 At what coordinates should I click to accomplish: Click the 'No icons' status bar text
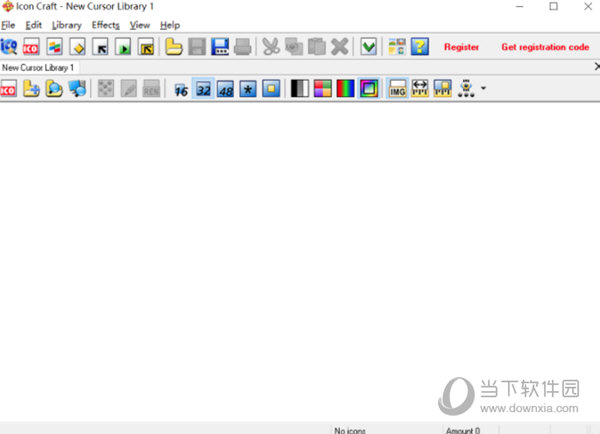(x=350, y=430)
